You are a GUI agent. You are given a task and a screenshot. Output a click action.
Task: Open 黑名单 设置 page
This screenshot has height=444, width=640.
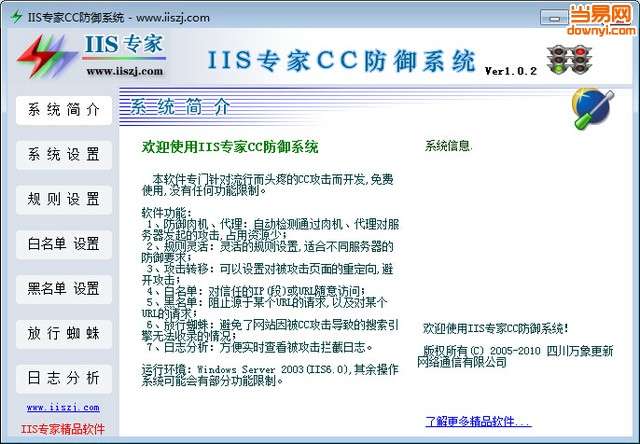tap(64, 289)
